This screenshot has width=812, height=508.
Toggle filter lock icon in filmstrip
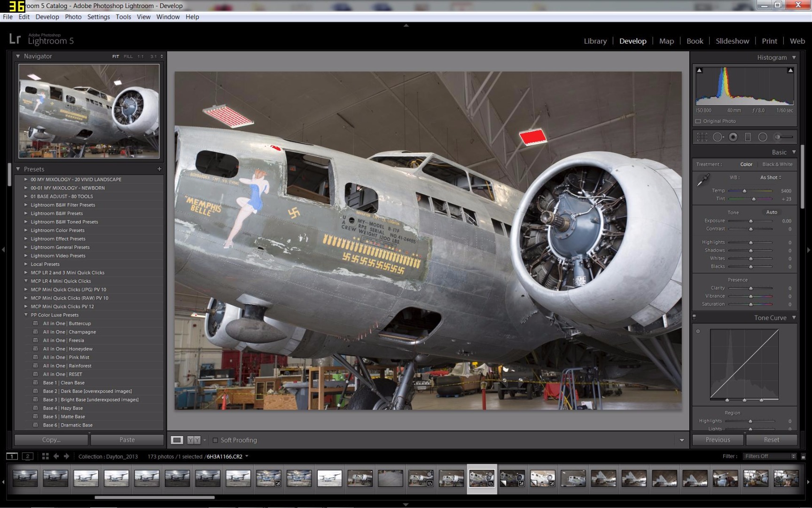803,456
